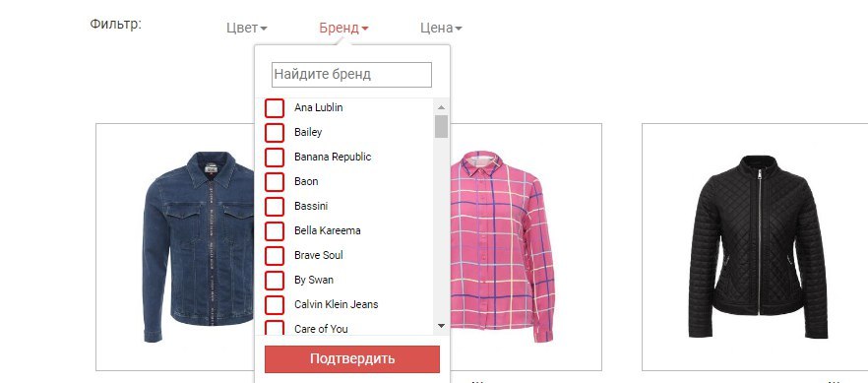Tick the Ana Lublin checkbox
Viewport: 868px width, 383px height.
[x=274, y=108]
